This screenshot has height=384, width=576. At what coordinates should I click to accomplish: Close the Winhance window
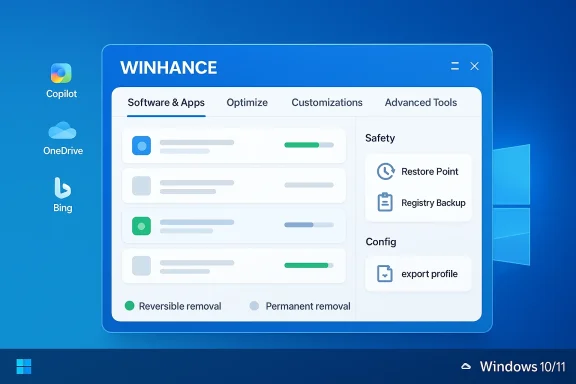tap(475, 66)
